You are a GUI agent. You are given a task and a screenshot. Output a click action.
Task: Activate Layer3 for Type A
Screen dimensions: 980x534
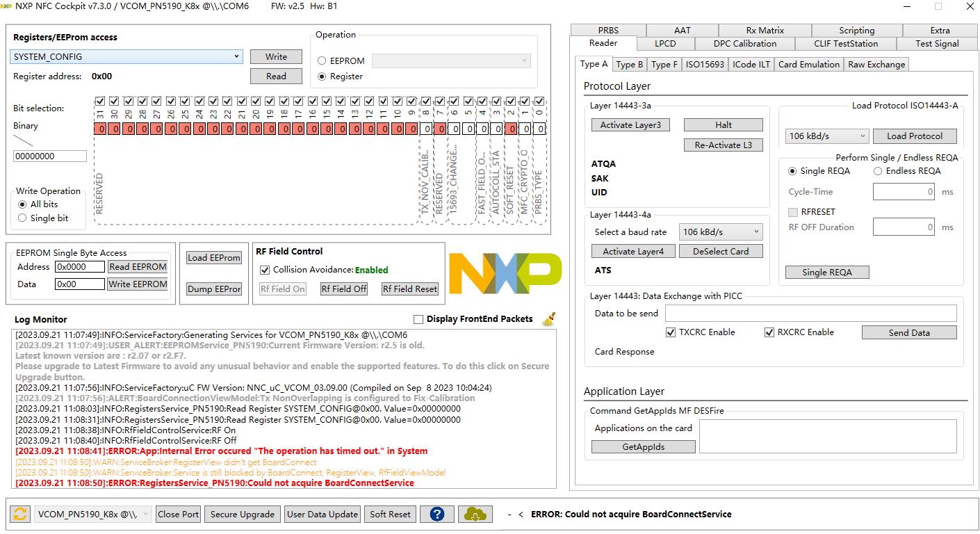(x=630, y=124)
